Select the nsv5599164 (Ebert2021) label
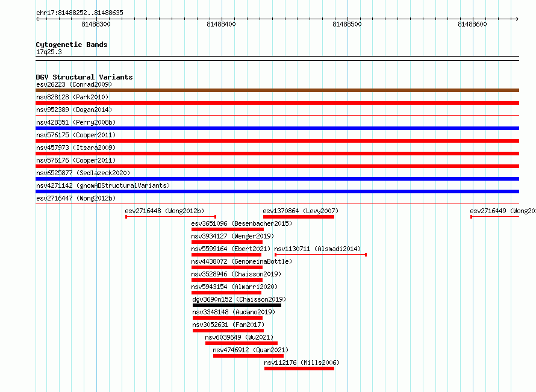536x392 pixels. [231, 249]
